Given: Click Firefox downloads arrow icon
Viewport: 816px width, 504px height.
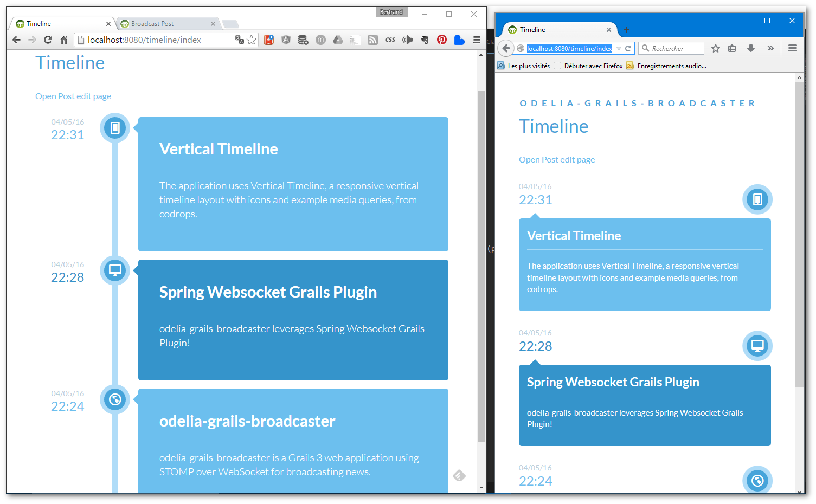Looking at the screenshot, I should [751, 48].
